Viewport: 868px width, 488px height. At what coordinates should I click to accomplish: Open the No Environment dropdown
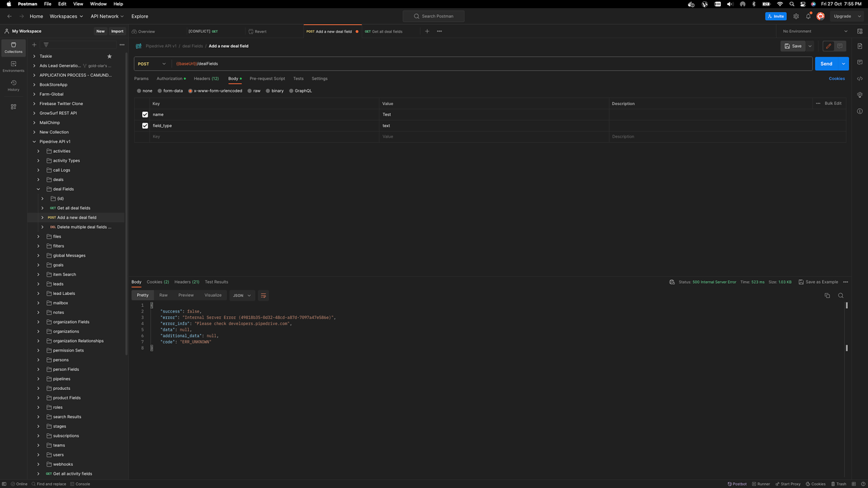[x=815, y=31]
